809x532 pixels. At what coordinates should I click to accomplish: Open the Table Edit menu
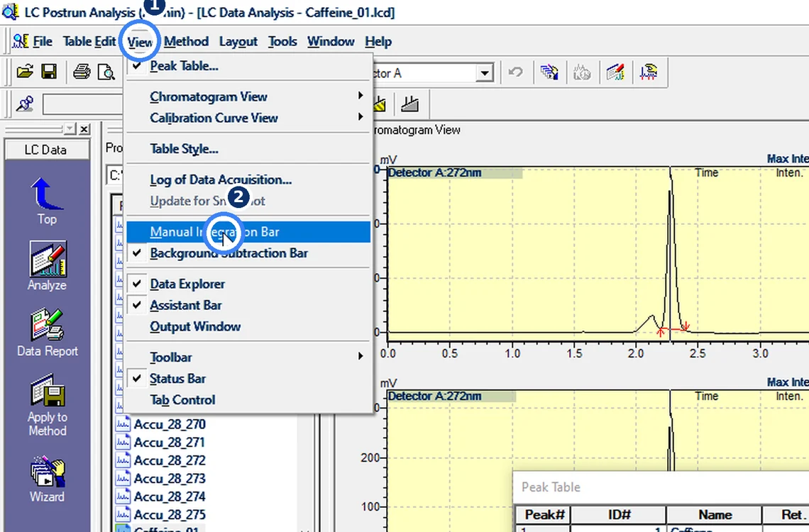pos(89,41)
